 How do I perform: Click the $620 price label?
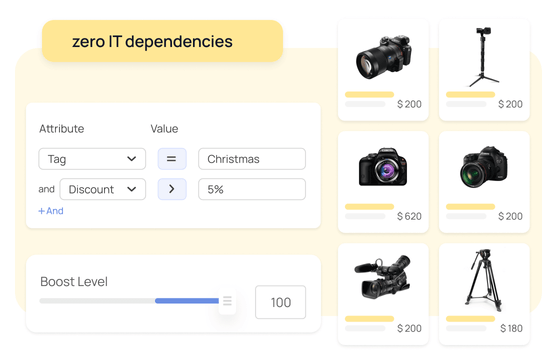click(x=409, y=216)
